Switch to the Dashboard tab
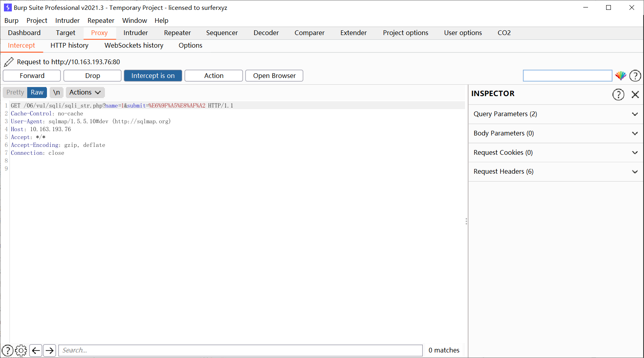This screenshot has width=644, height=358. point(24,33)
